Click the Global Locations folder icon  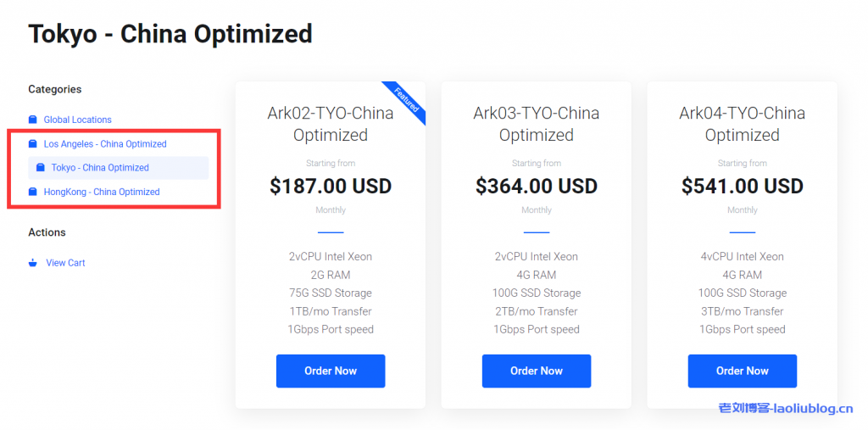[32, 120]
